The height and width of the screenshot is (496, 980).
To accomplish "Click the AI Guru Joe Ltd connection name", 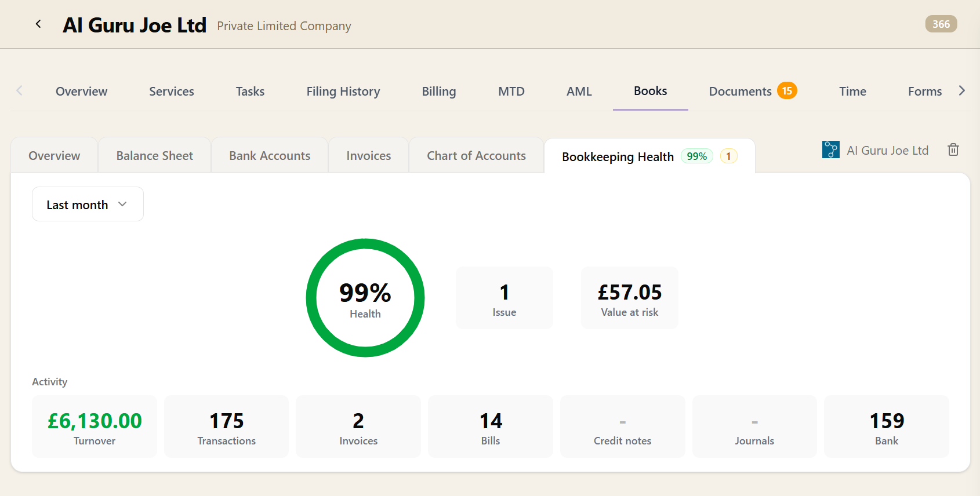I will click(x=887, y=151).
